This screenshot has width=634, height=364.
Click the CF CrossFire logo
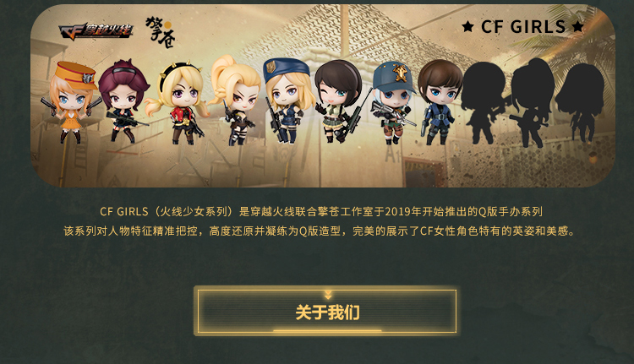(x=96, y=31)
